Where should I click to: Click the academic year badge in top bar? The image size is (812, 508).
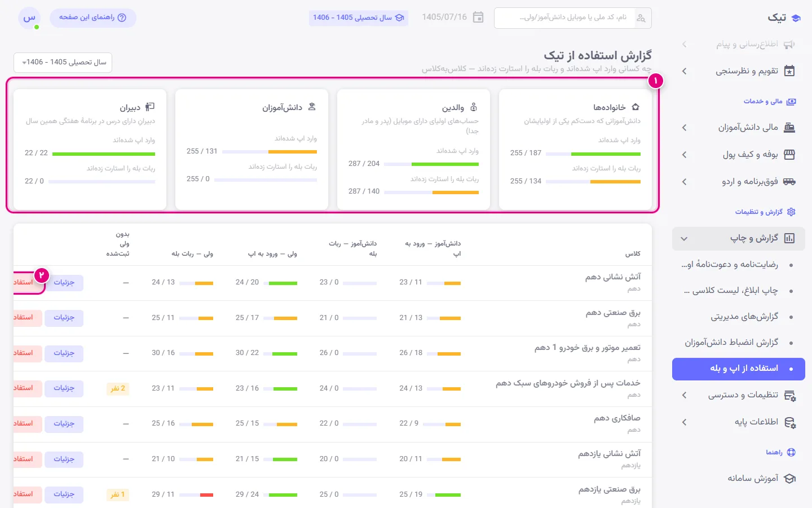pos(359,17)
